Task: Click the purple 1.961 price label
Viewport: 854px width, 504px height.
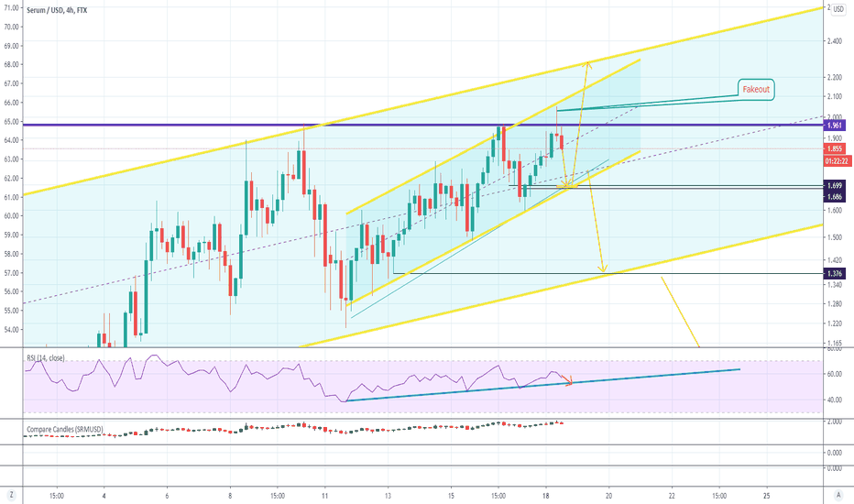Action: coord(835,126)
